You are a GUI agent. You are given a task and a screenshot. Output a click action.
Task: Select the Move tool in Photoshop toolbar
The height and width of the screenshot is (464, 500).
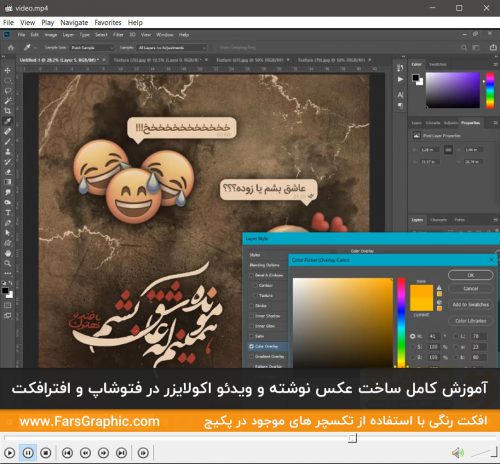7,70
